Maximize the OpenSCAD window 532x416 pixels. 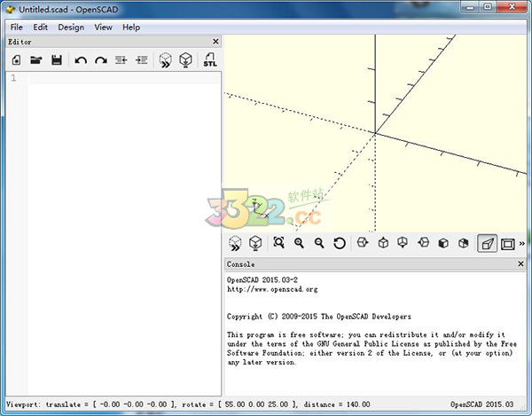coord(487,7)
